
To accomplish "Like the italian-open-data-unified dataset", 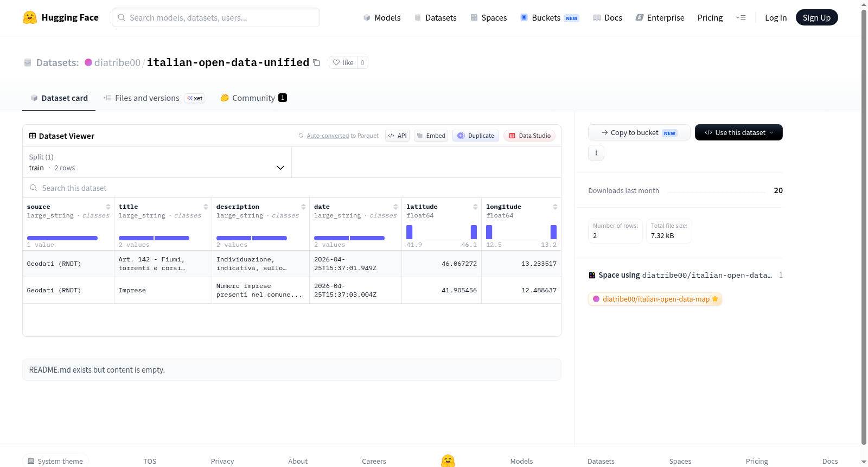I will (x=343, y=62).
